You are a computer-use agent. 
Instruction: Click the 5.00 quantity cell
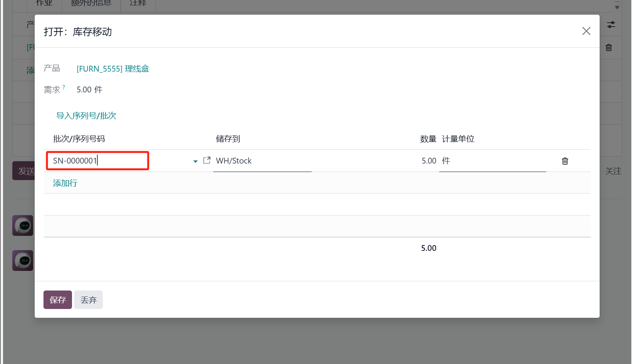point(429,161)
